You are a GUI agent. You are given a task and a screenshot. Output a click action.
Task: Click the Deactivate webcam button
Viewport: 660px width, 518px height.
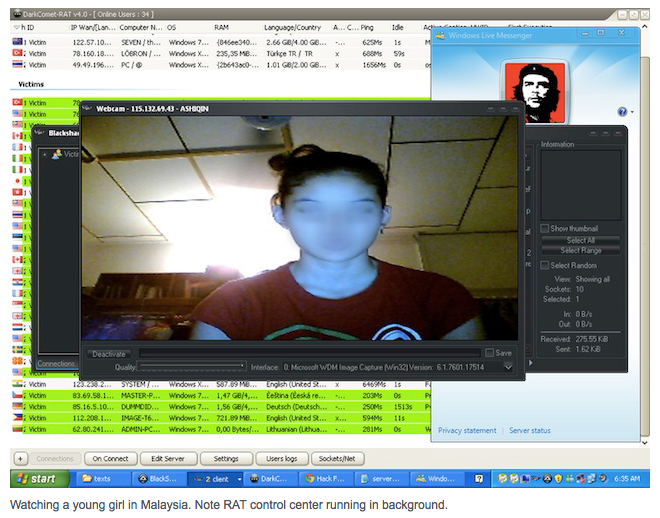click(109, 354)
